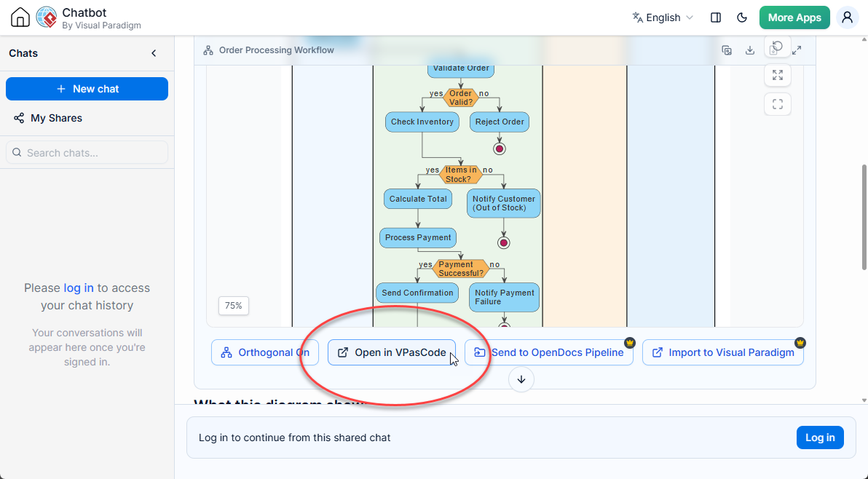868x479 pixels.
Task: Click the Order Processing Workflow title icon
Action: [208, 50]
